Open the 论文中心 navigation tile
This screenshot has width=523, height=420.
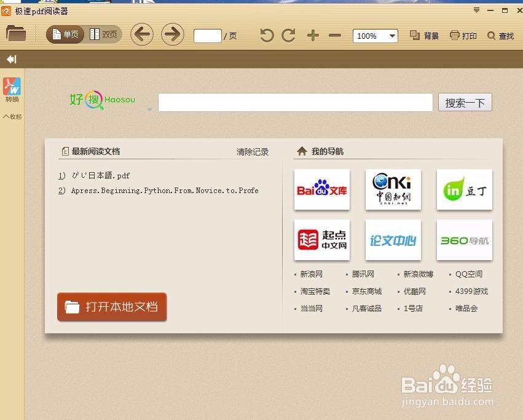point(393,240)
